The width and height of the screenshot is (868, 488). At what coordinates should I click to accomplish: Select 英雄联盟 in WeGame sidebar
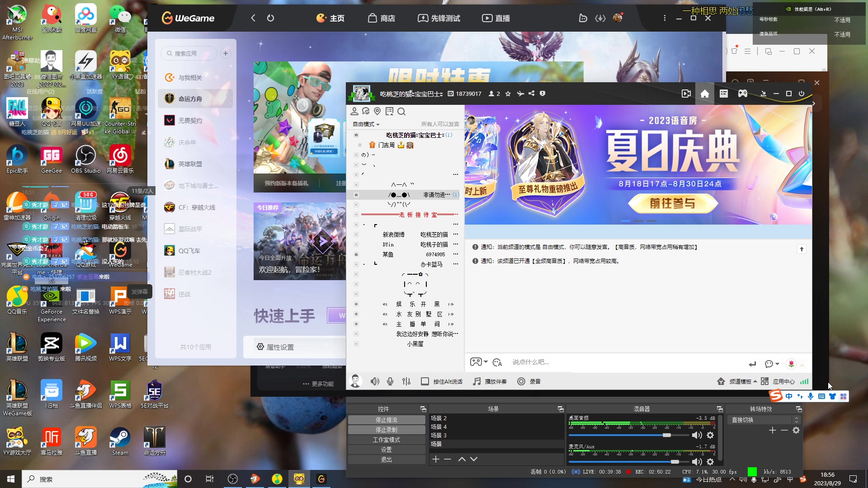click(195, 164)
